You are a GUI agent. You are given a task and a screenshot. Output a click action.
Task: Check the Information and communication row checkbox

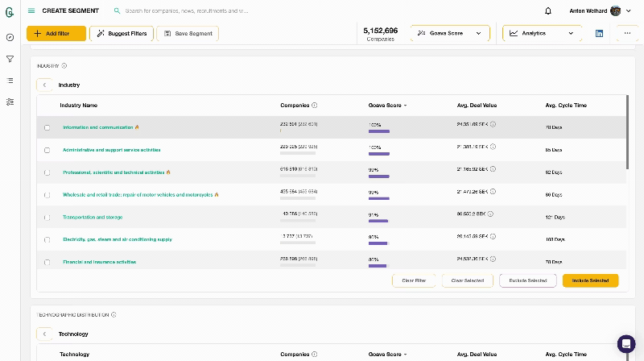tap(47, 127)
